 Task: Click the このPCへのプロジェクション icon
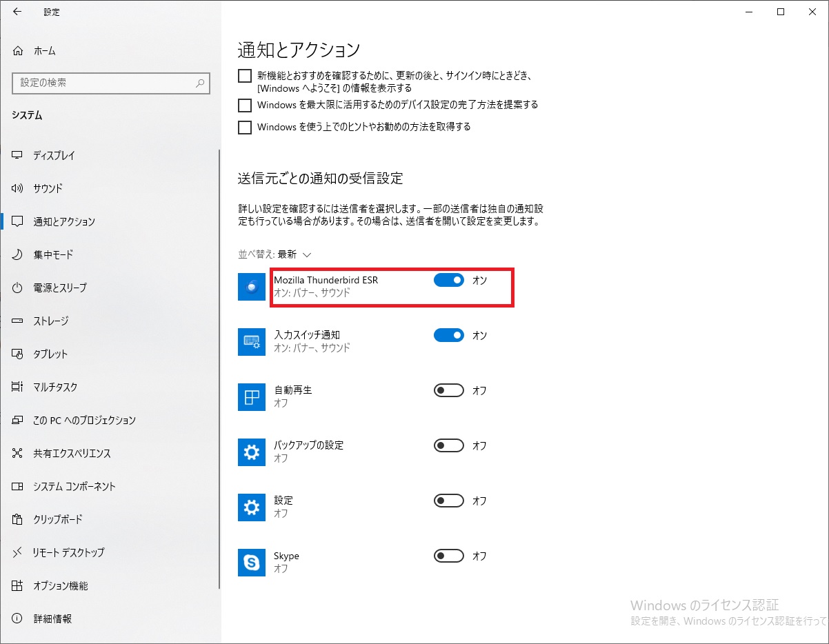point(18,420)
